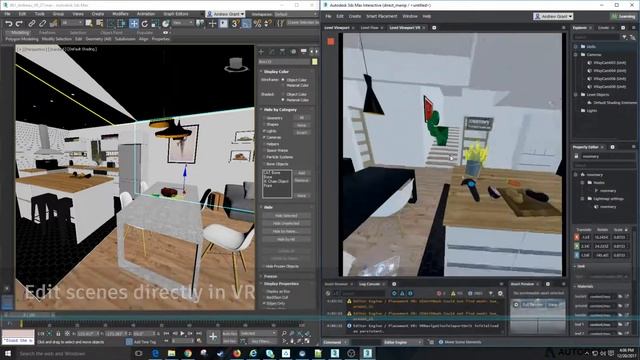Click the Hide by Name button

(x=286, y=231)
